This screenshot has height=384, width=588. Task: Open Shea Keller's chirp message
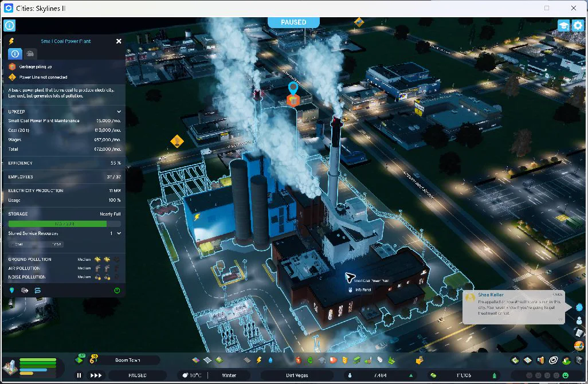tap(513, 308)
